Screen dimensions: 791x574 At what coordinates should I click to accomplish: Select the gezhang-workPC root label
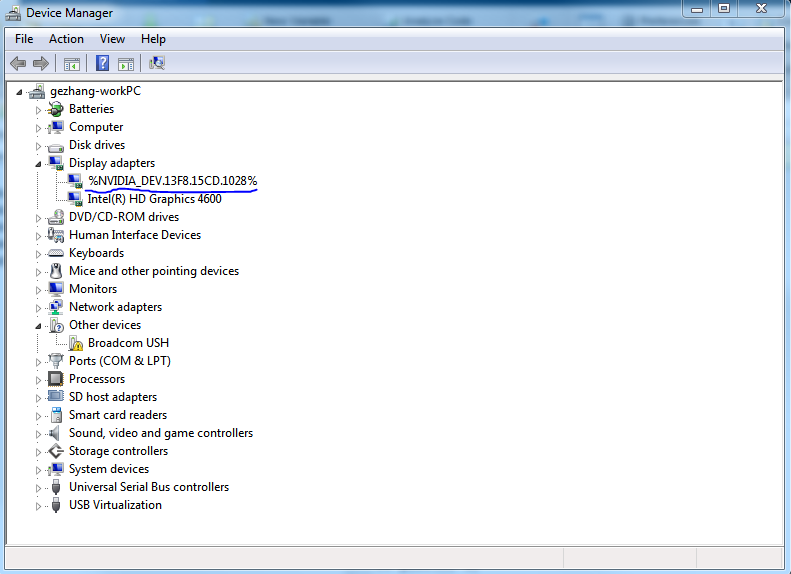(x=95, y=91)
